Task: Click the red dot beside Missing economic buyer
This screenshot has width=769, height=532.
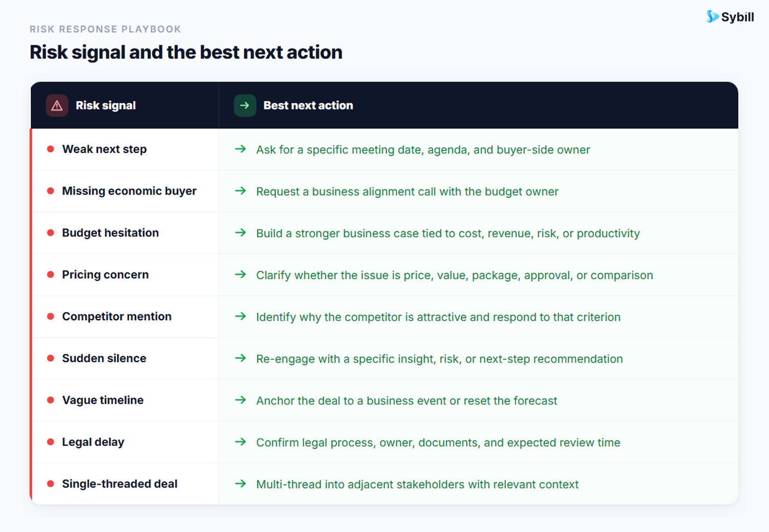Action: [51, 191]
